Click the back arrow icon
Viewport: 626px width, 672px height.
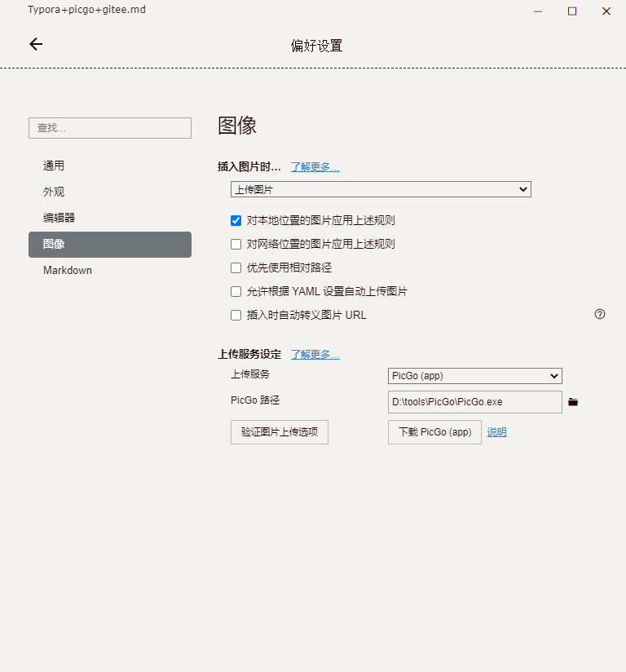[36, 44]
